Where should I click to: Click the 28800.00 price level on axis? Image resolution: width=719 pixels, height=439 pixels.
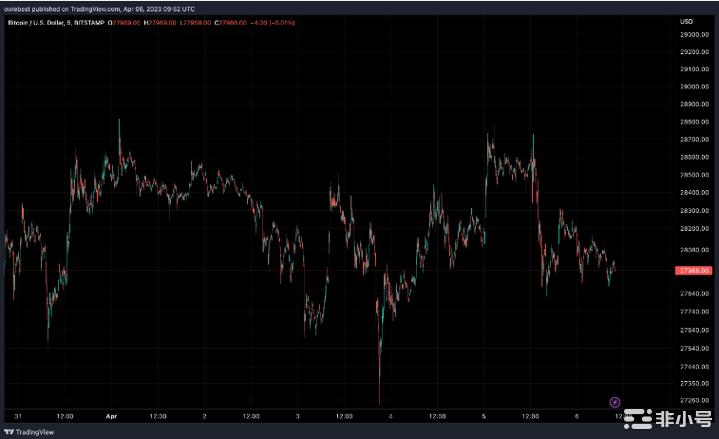693,121
